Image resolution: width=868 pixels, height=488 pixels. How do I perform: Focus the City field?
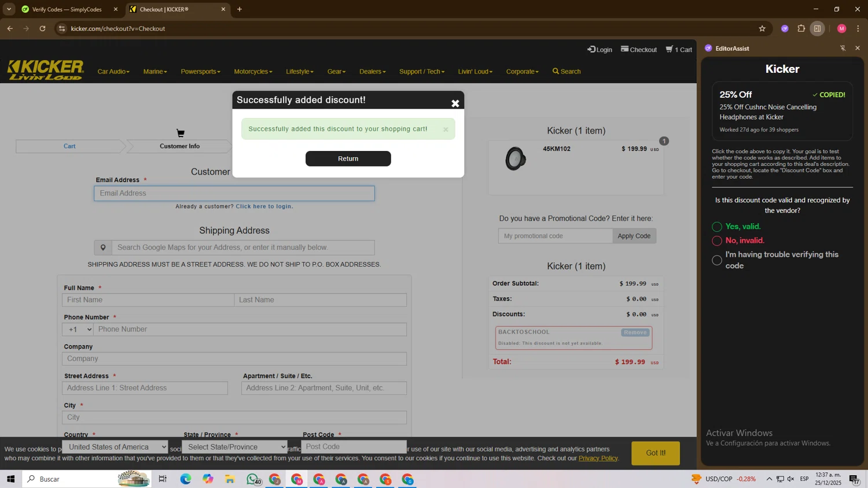click(234, 417)
